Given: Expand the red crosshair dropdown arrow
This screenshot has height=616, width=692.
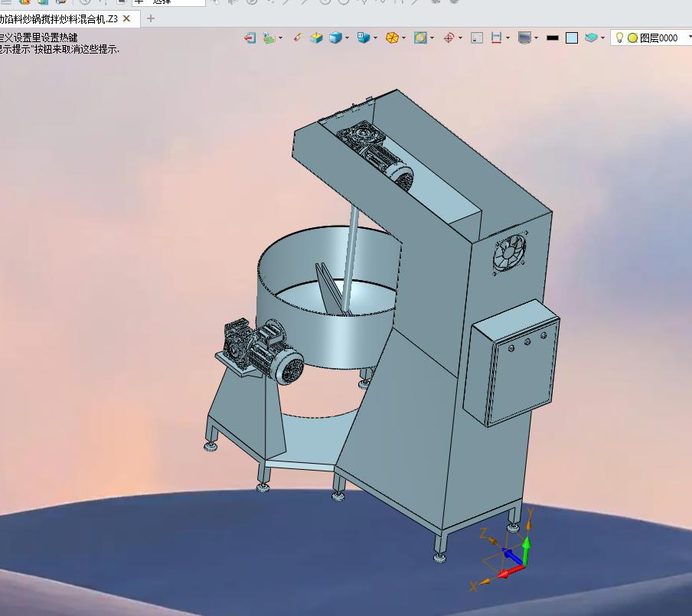Looking at the screenshot, I should [460, 38].
